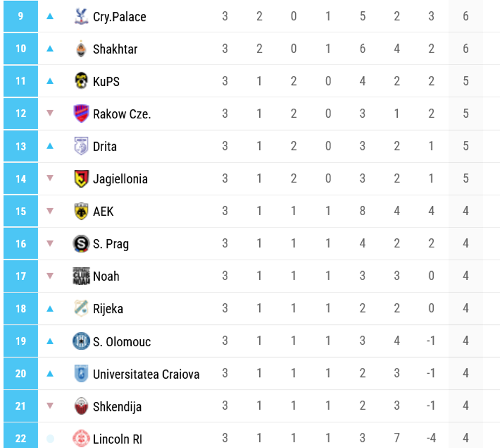Click the position 15 rank cell

(20, 211)
